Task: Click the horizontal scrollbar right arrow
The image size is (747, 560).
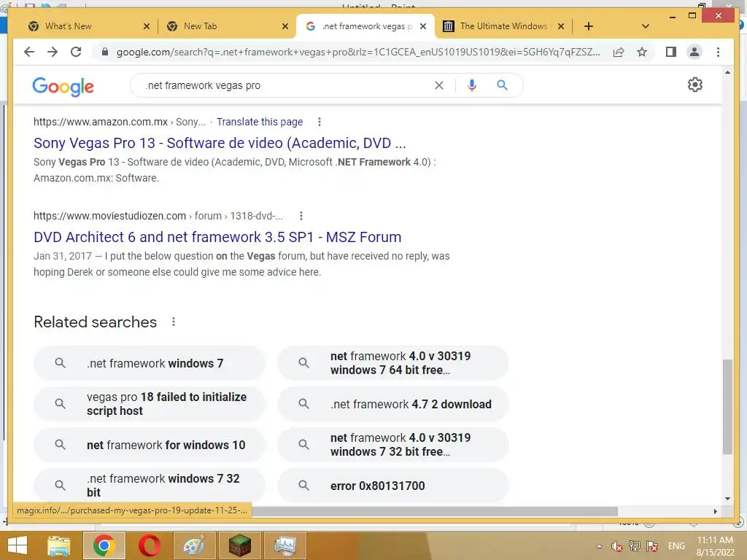Action: [715, 511]
